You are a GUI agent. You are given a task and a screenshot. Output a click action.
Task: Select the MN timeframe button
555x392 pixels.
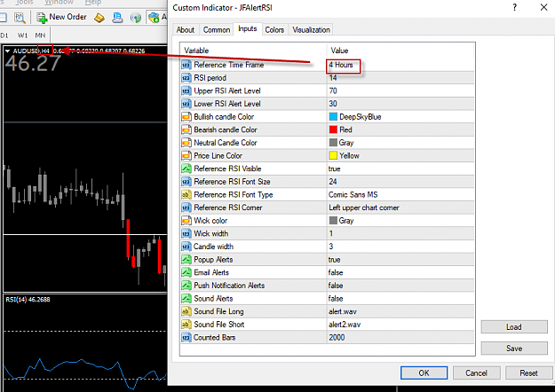click(x=40, y=35)
